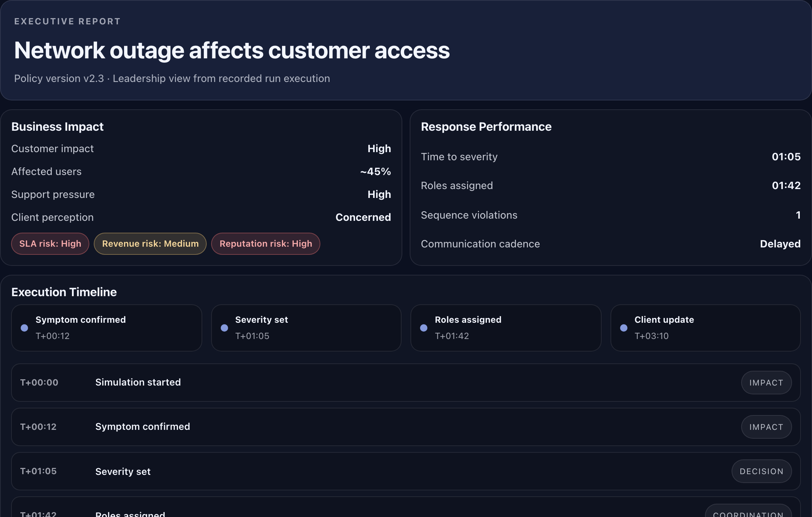Viewport: 812px width, 517px height.
Task: Click the Client update timeline dot
Action: 624,328
